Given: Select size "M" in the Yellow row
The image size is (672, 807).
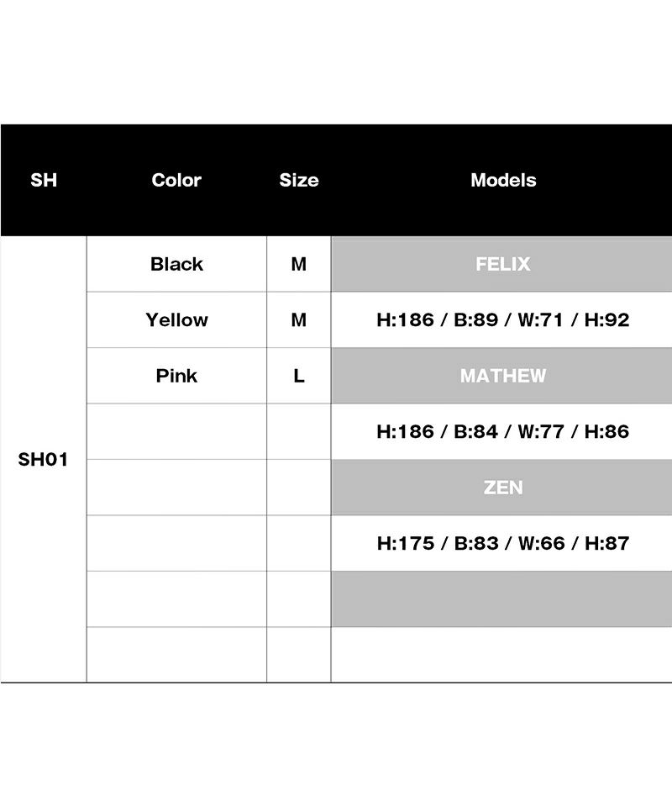Looking at the screenshot, I should (x=299, y=319).
